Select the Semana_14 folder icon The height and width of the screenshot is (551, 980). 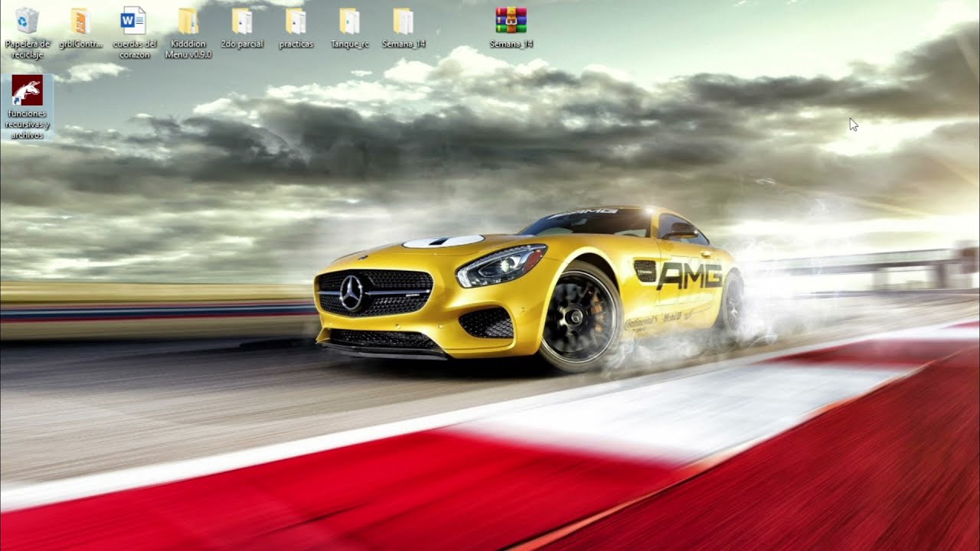coord(403,21)
